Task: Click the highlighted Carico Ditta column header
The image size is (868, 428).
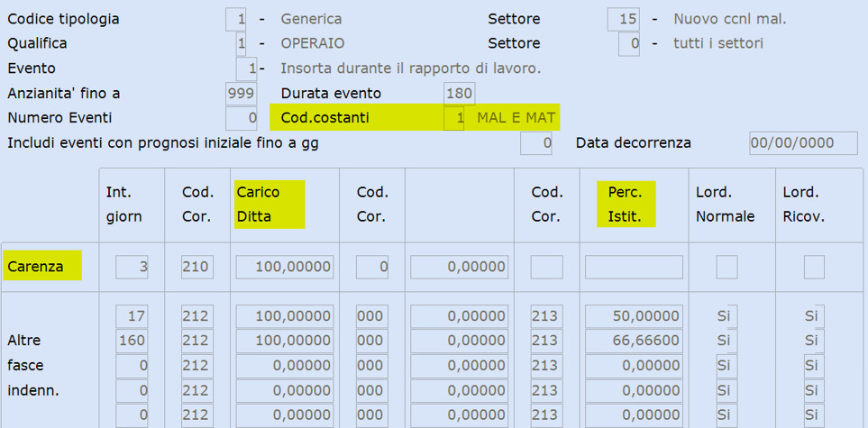Action: [x=270, y=205]
